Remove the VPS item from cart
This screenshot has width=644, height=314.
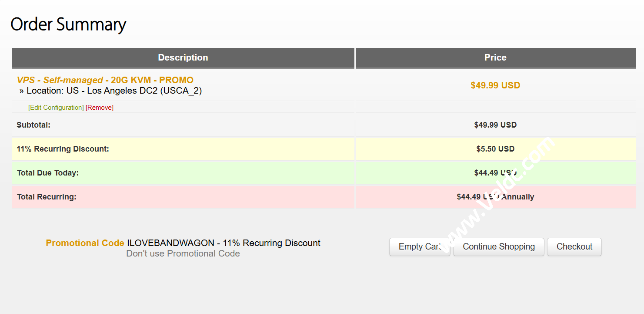(100, 108)
